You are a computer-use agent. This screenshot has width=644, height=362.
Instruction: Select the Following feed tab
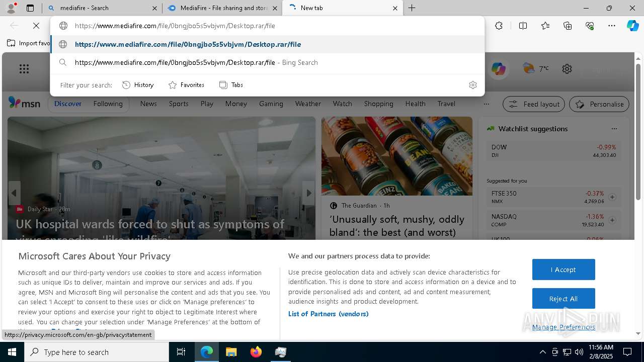[108, 104]
